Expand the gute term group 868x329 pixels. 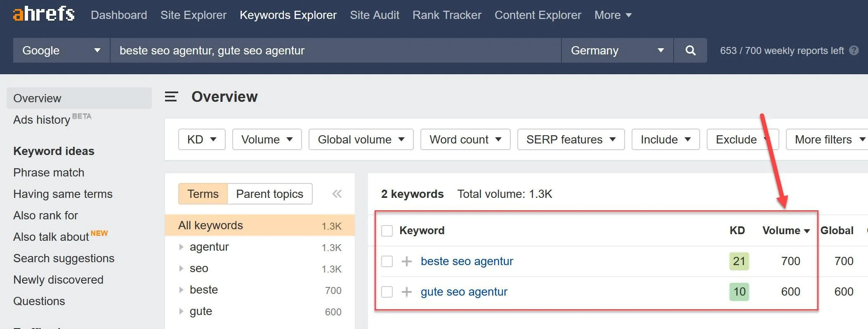point(181,311)
